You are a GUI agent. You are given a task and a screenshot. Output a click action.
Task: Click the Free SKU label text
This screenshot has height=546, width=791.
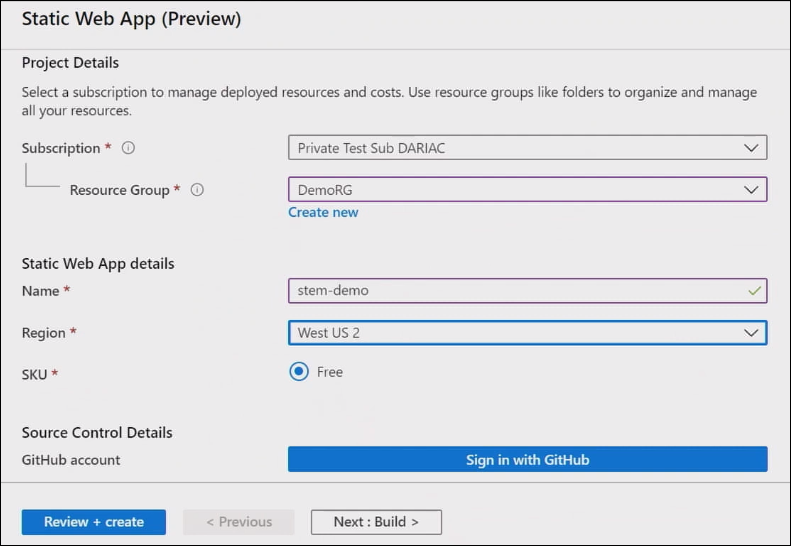click(330, 372)
